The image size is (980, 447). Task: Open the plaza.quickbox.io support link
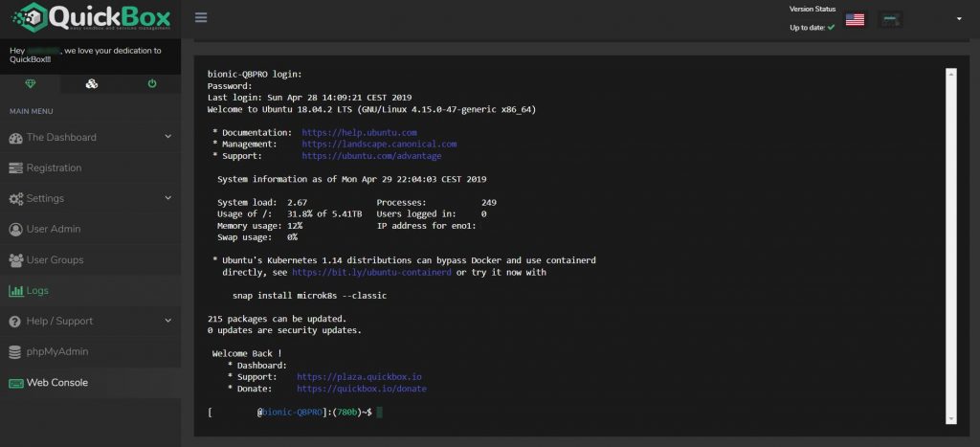[360, 377]
